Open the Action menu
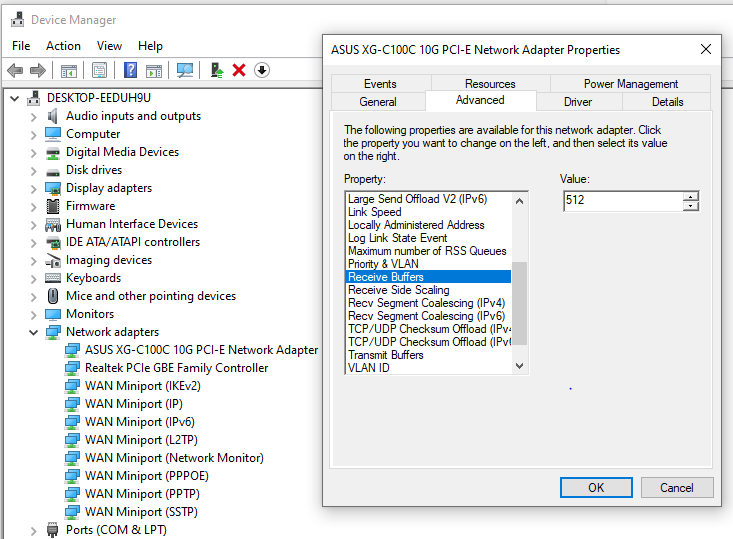733x539 pixels. pyautogui.click(x=63, y=46)
